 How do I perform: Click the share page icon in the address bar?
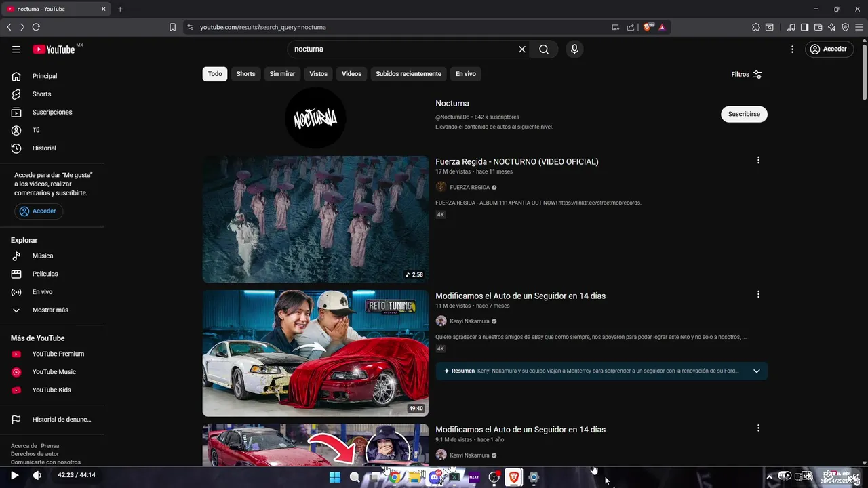631,27
